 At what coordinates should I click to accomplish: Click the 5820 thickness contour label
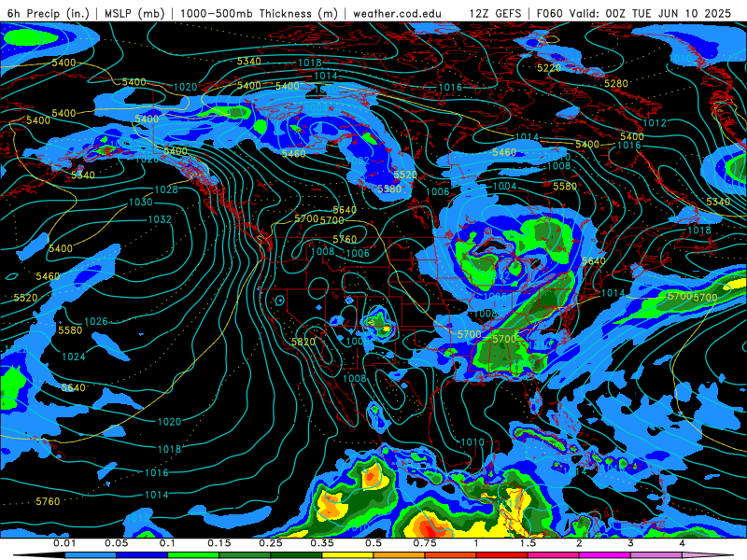303,342
